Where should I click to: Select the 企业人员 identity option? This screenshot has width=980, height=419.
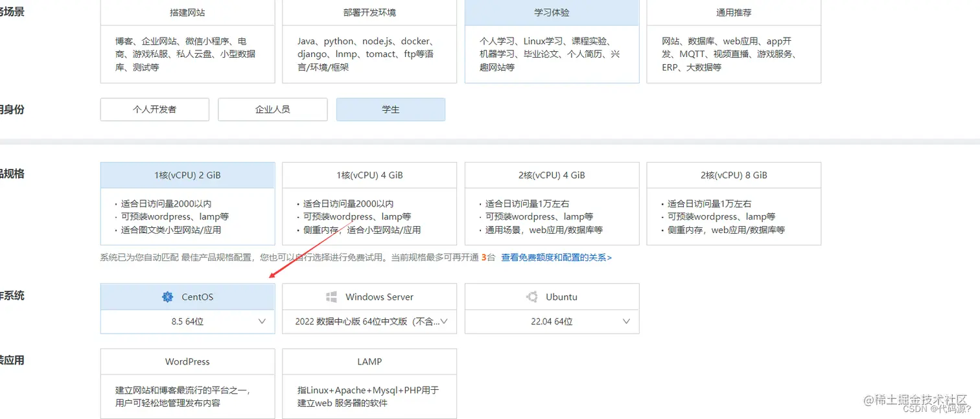point(272,109)
